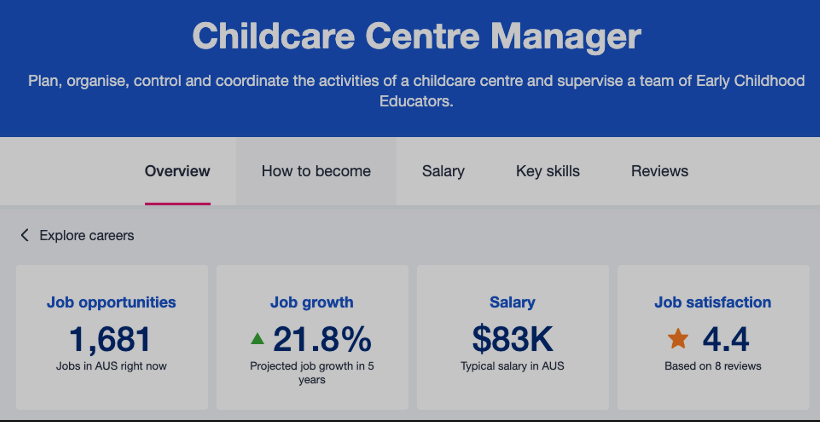
Task: Click the green job growth arrow
Action: [x=258, y=340]
